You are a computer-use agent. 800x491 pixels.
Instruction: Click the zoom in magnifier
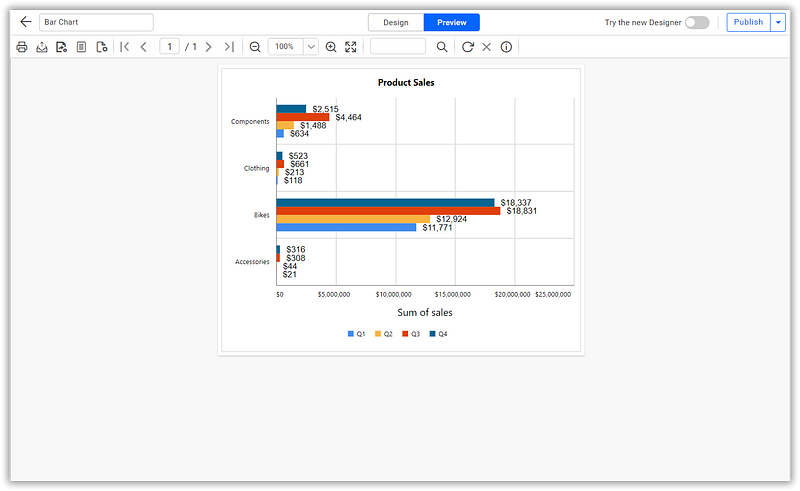click(331, 47)
